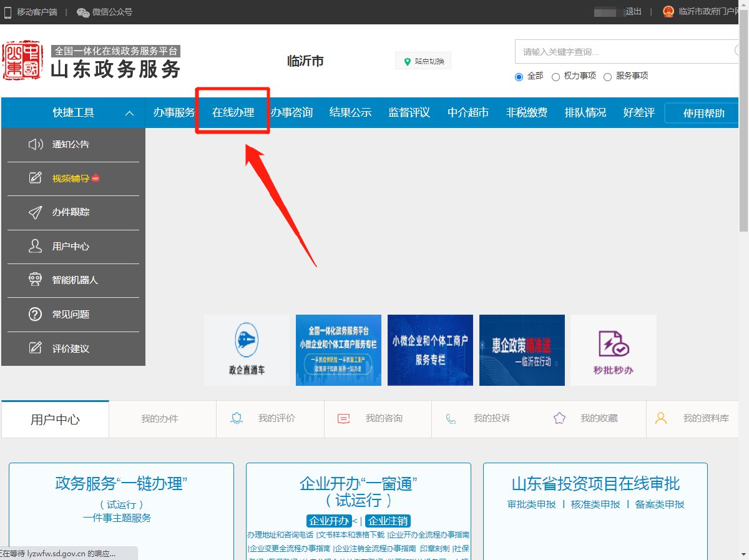This screenshot has height=560, width=749.
Task: Open the 站点切换 site switcher
Action: click(x=423, y=61)
